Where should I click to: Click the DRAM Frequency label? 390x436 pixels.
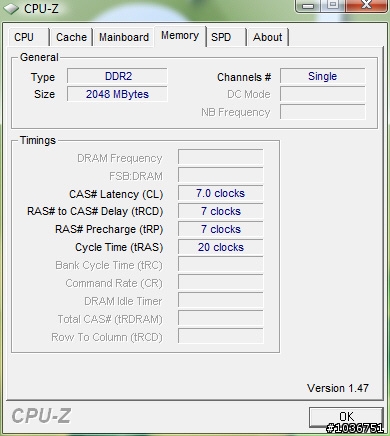[x=120, y=158]
